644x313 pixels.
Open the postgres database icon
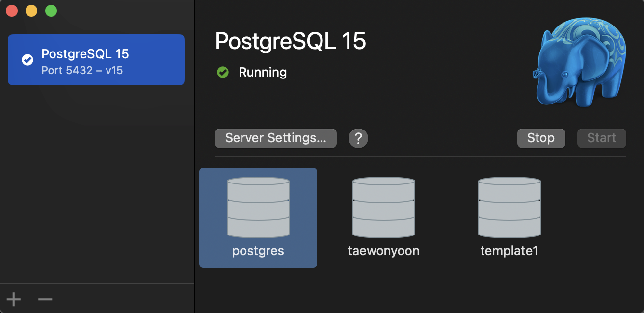coord(258,208)
